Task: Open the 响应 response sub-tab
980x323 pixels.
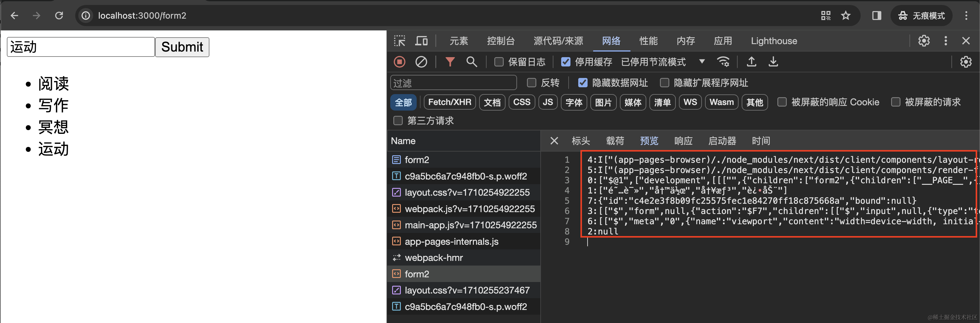Action: (683, 141)
